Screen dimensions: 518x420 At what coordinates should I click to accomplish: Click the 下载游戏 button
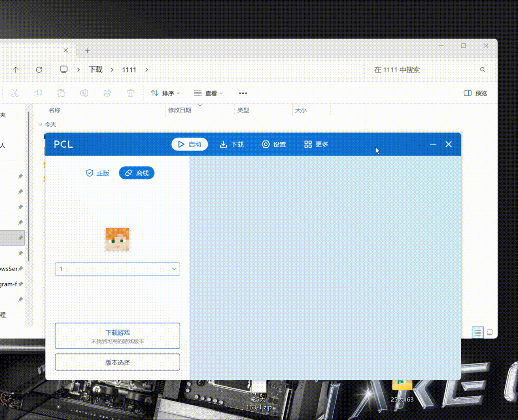117,336
